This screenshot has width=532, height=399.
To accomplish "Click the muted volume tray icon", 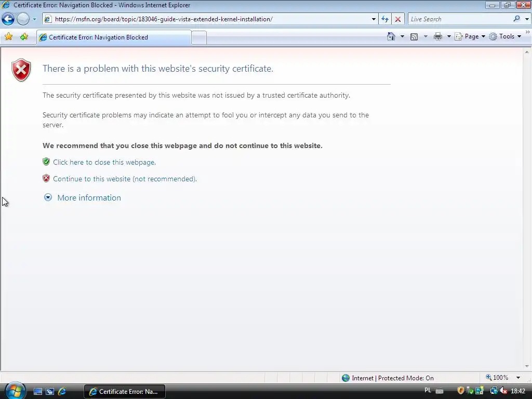I will tap(503, 391).
